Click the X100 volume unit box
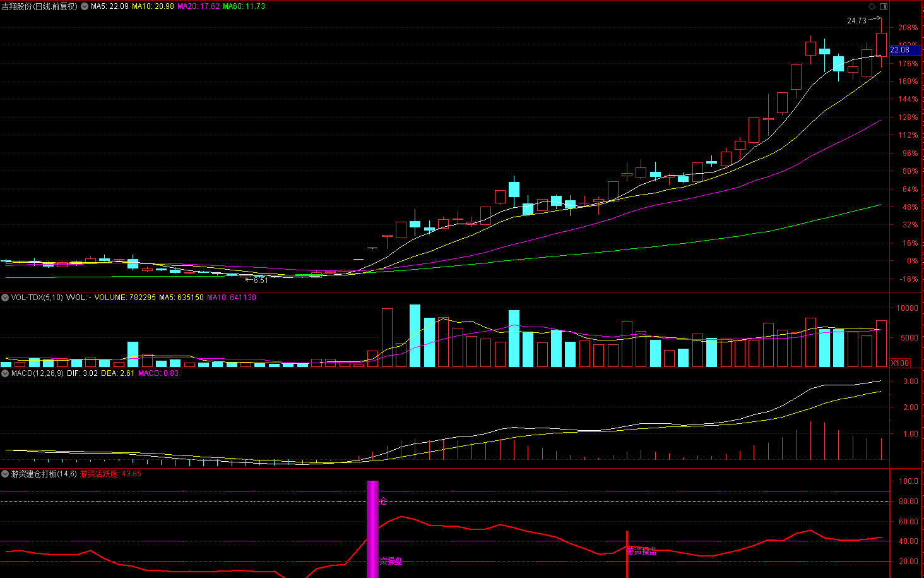 coord(900,363)
